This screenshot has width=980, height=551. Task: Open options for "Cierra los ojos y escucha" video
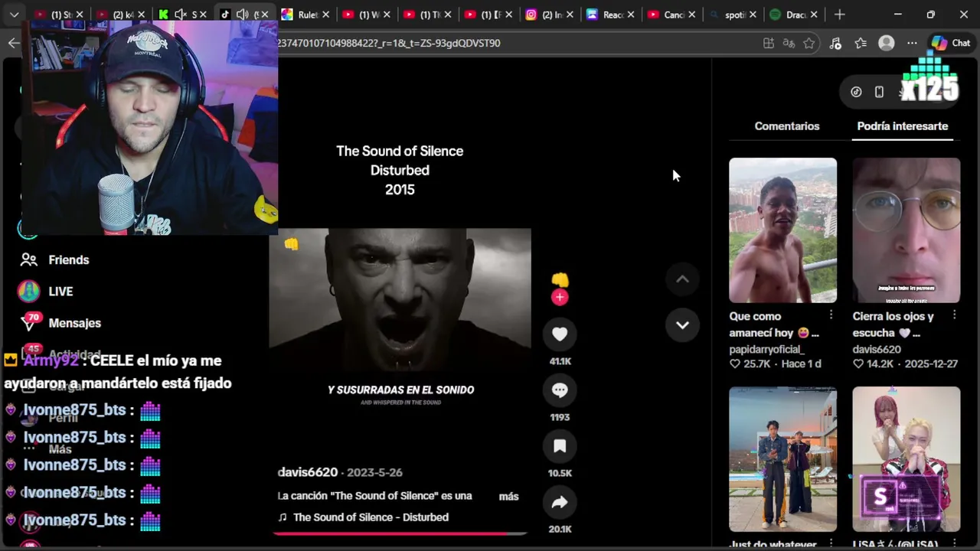click(954, 315)
